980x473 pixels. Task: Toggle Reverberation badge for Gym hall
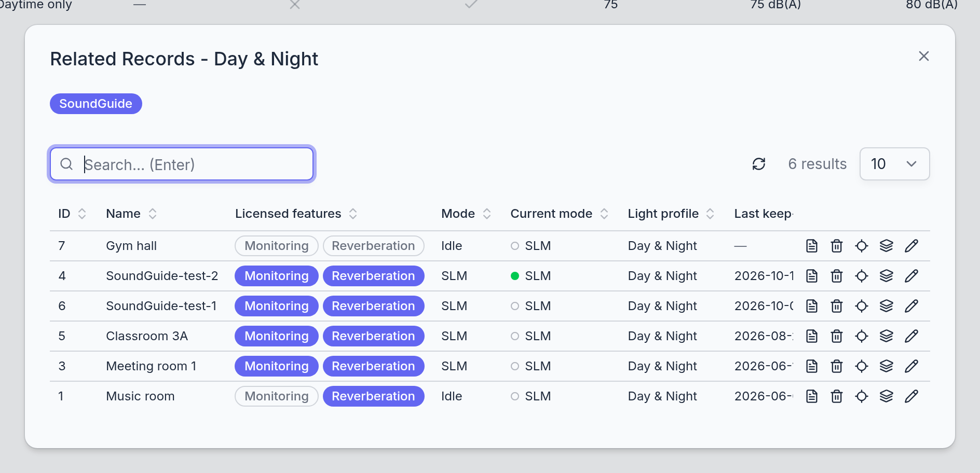[374, 246]
